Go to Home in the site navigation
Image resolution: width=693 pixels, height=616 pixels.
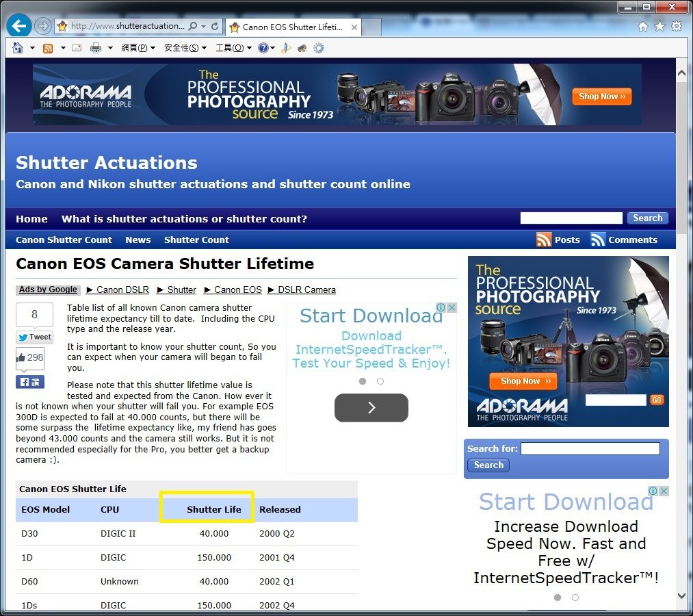31,219
